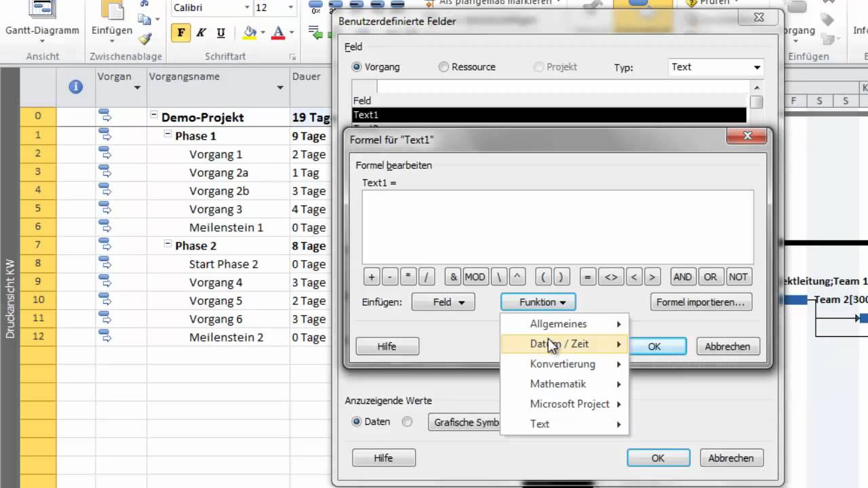Screen dimensions: 868x488
Task: Click Abbrechen in Benutzerdefinierte Felder dialog
Action: pos(731,458)
